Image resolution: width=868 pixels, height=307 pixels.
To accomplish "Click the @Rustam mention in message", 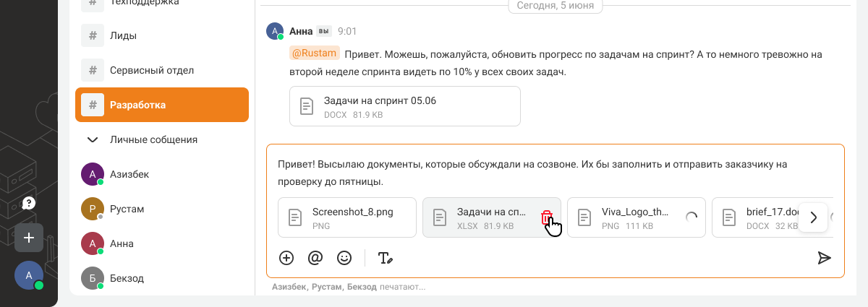I will tap(314, 53).
